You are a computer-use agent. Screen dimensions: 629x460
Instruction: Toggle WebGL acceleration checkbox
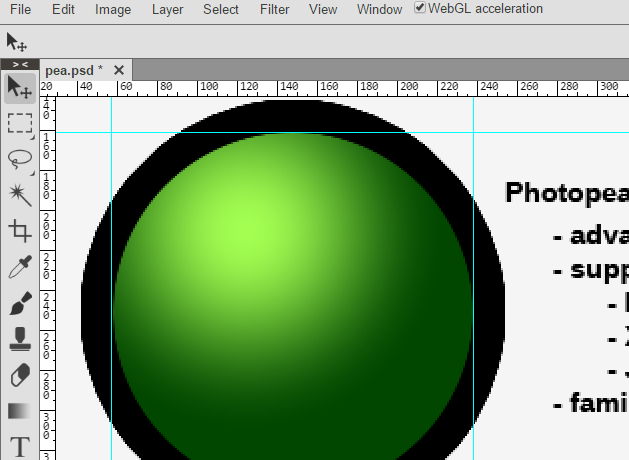pos(420,7)
